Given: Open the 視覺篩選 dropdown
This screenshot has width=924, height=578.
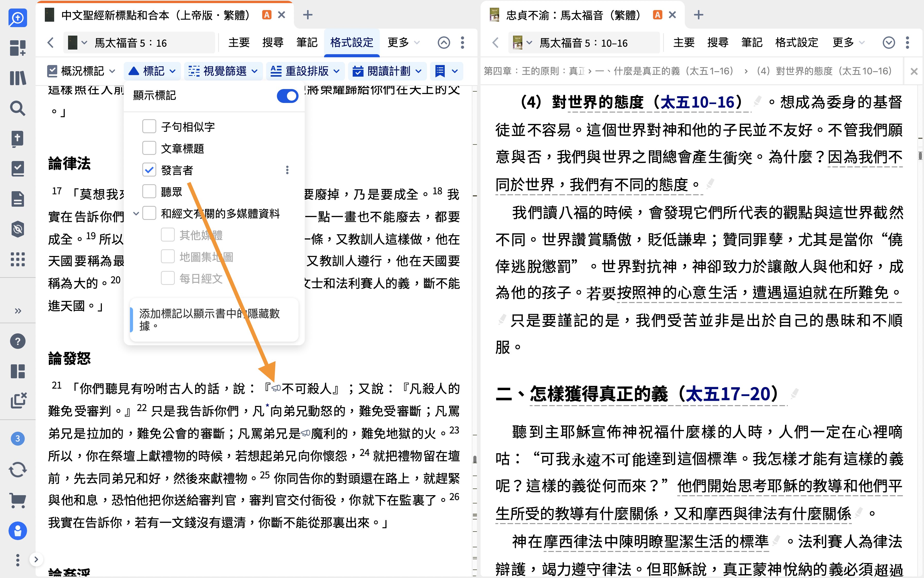Looking at the screenshot, I should click(223, 71).
